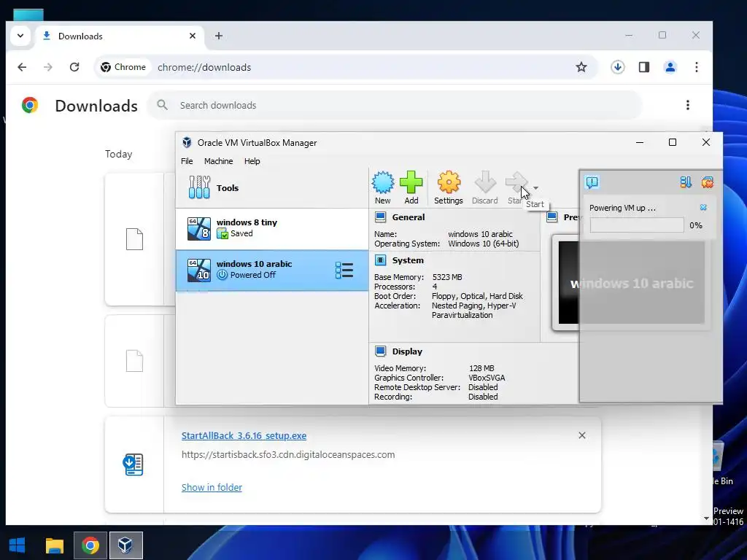Click the StartAllBack download file icon
The image size is (747, 560).
[x=133, y=464]
